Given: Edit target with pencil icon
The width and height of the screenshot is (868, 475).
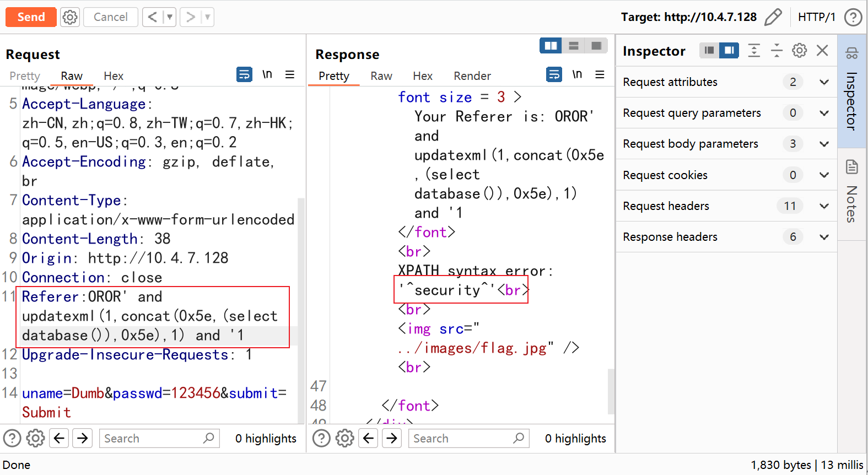Looking at the screenshot, I should pyautogui.click(x=773, y=17).
